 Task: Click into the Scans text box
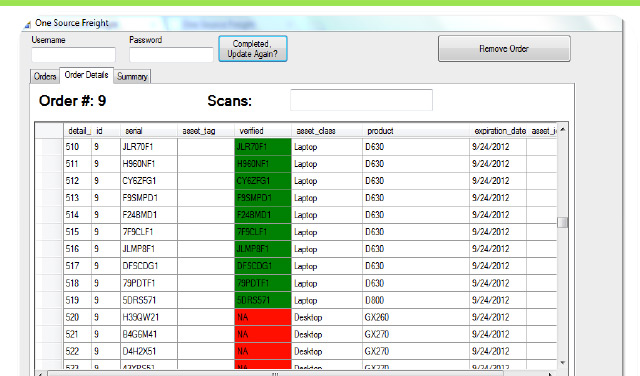click(361, 100)
